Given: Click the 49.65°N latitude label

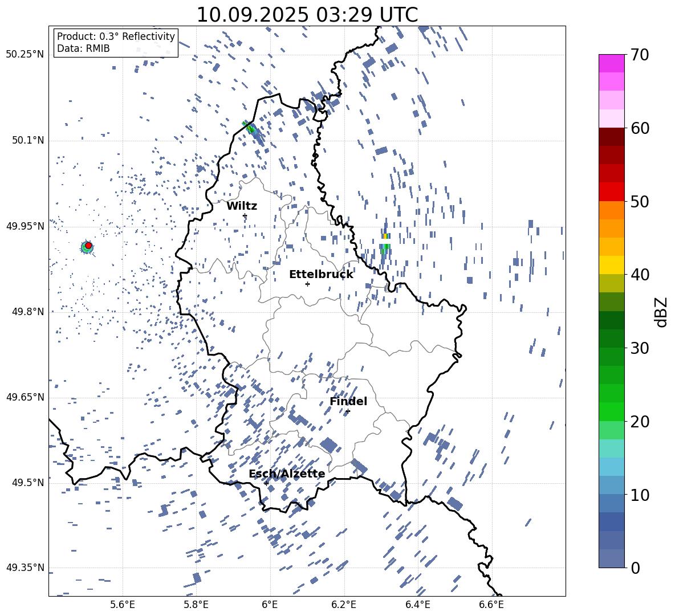Looking at the screenshot, I should [x=26, y=397].
